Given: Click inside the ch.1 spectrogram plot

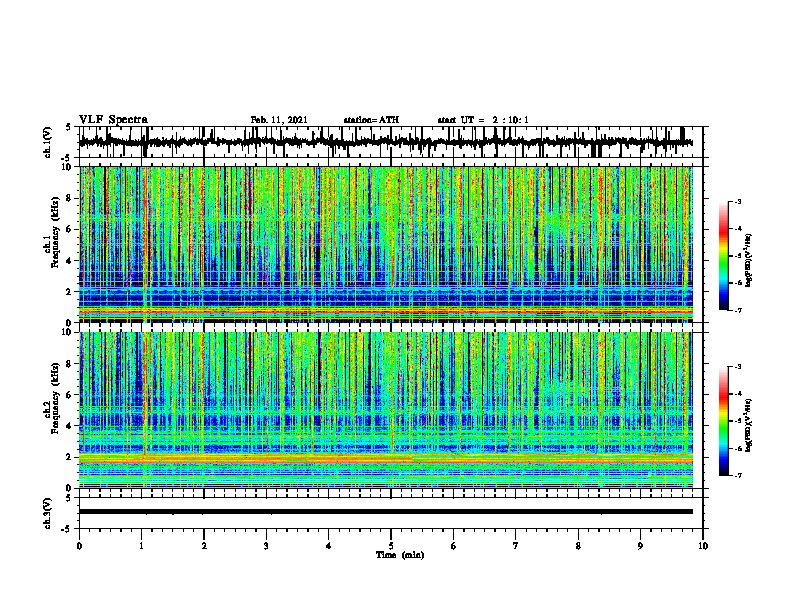Looking at the screenshot, I should click(x=385, y=244).
